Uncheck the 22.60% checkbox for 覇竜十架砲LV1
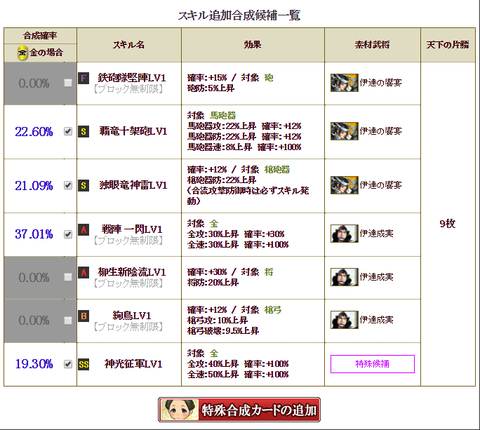 click(68, 131)
